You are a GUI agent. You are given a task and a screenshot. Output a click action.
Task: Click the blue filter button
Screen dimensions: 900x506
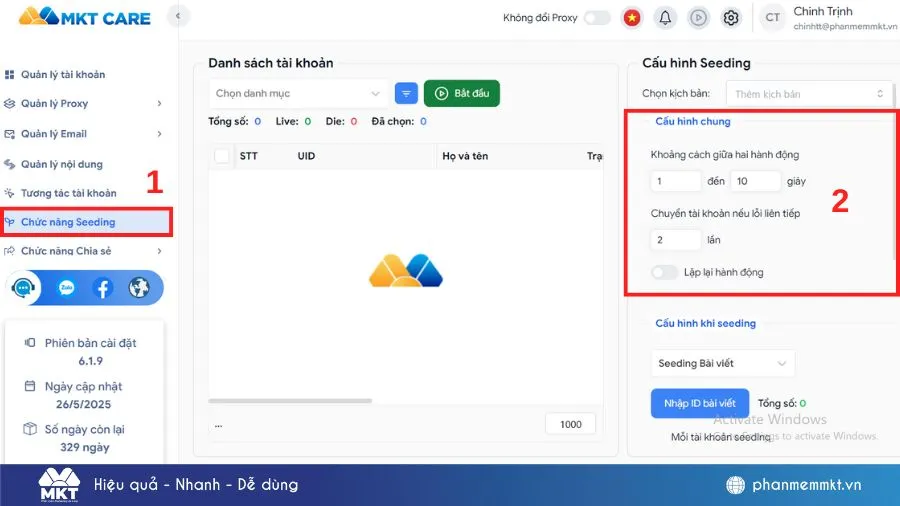pyautogui.click(x=406, y=94)
